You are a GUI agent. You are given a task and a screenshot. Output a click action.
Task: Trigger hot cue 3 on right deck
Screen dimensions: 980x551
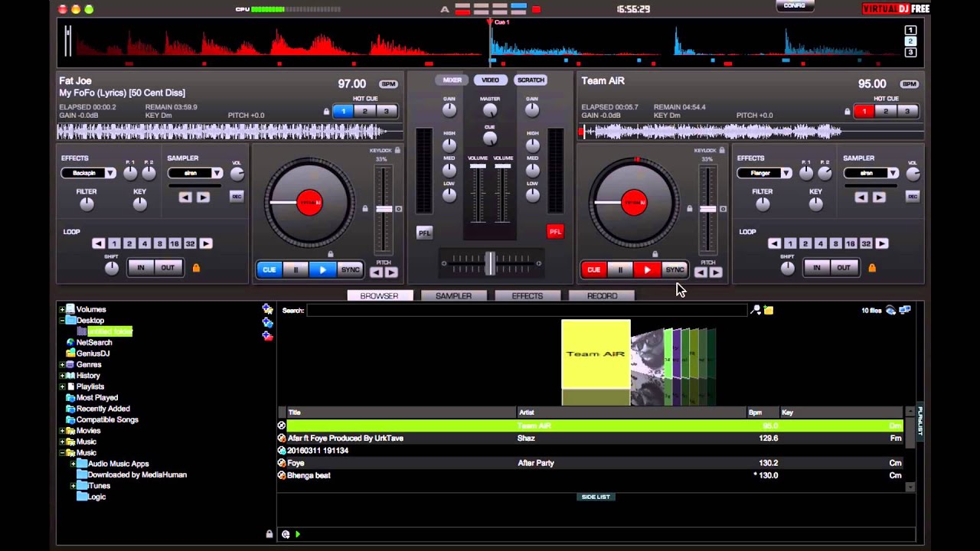907,111
